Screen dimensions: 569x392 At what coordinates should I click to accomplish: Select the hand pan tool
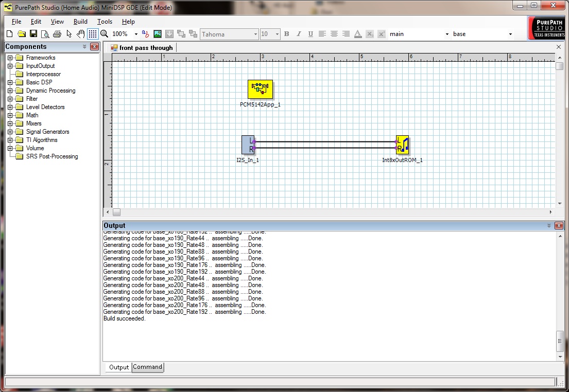click(80, 34)
